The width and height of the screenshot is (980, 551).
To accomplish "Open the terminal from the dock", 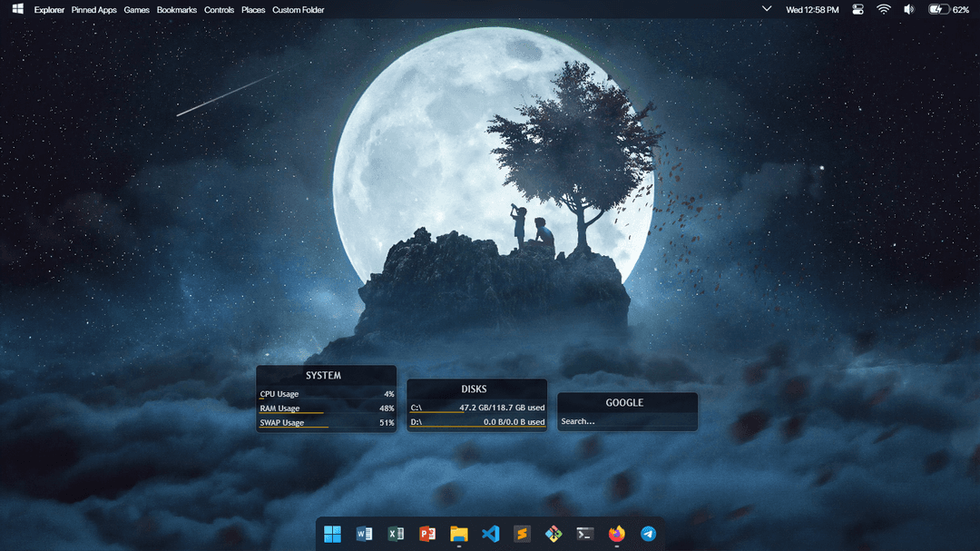I will tap(585, 534).
